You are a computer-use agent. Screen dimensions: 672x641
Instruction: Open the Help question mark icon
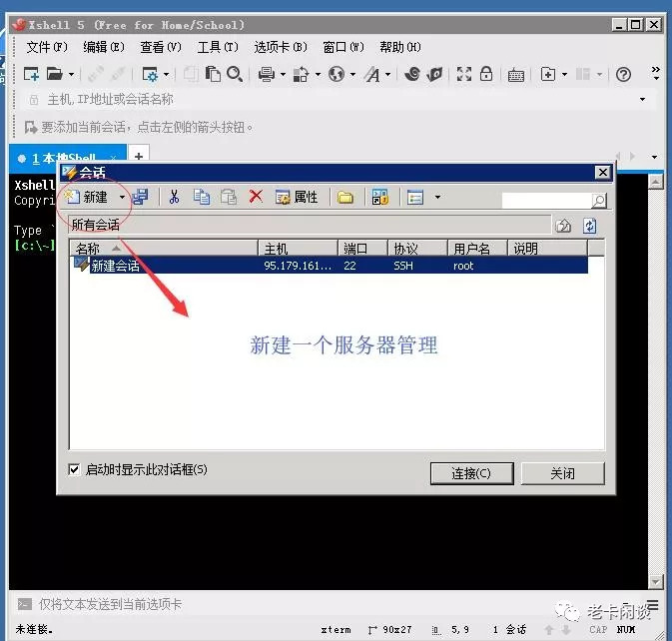(623, 75)
